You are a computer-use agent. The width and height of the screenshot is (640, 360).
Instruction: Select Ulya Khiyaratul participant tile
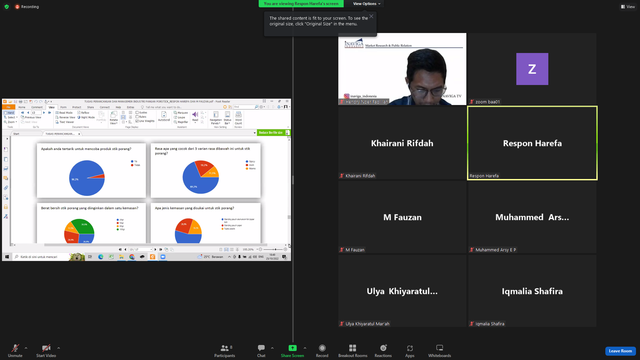(402, 291)
